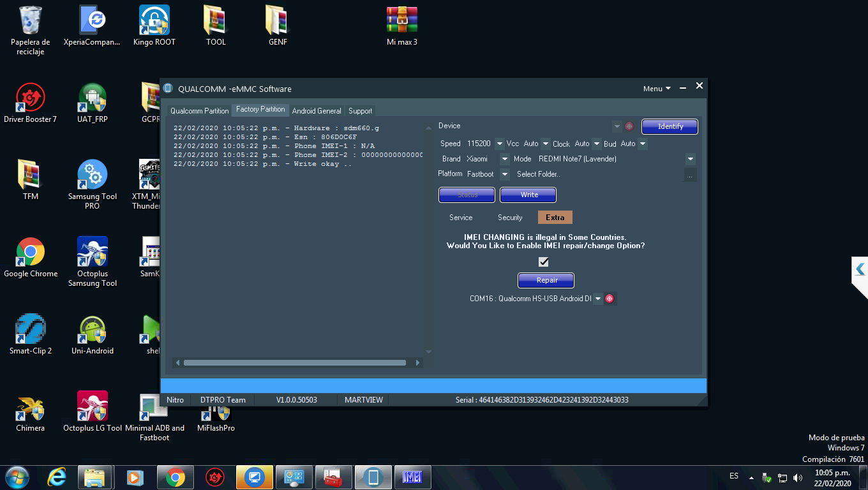The image size is (868, 490).
Task: Click the Serial number in status bar
Action: 542,400
